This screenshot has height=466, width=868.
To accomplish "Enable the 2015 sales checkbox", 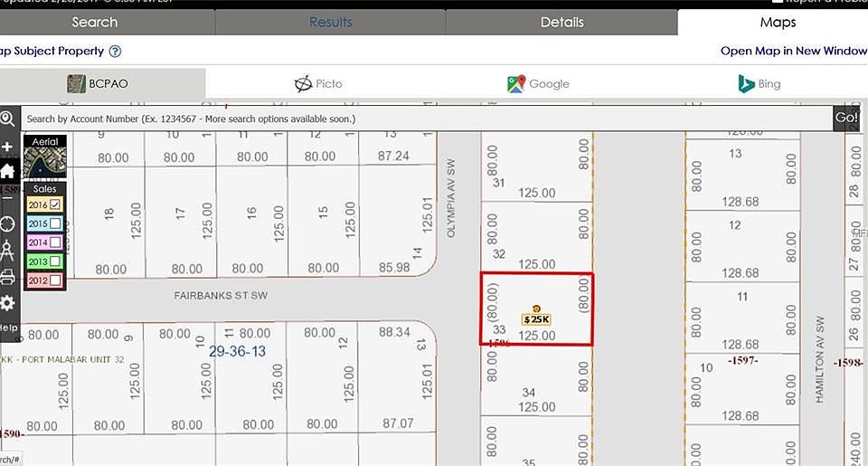I will coord(55,223).
